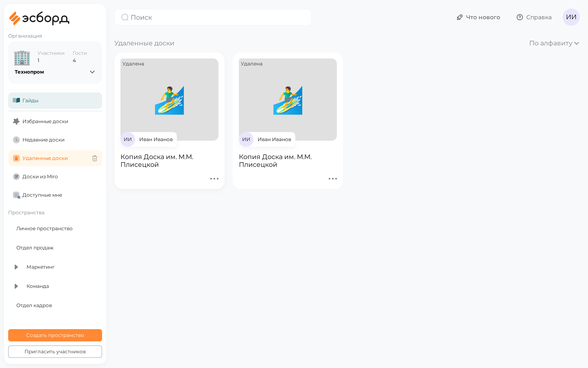Click into the Поиск search field
This screenshot has height=368, width=588.
(x=213, y=17)
